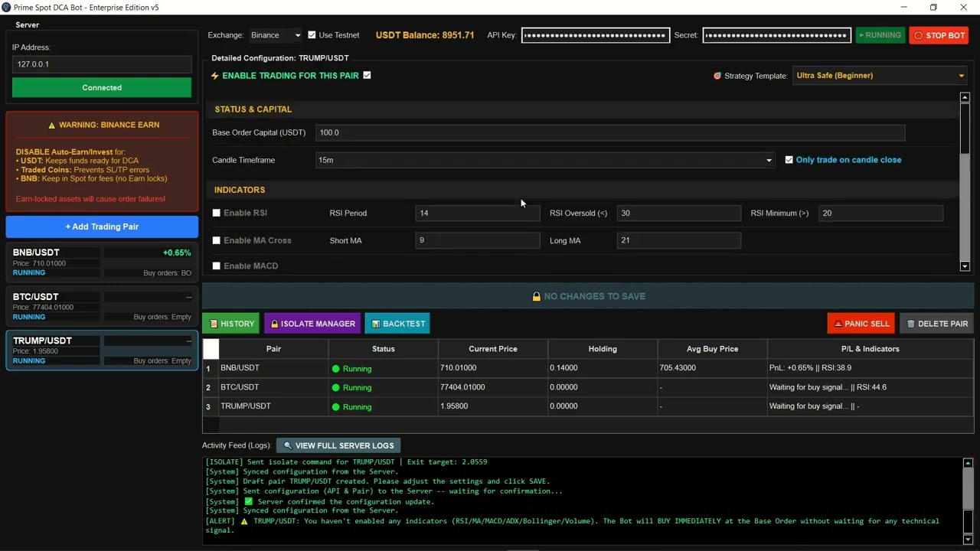The image size is (980, 551).
Task: Enable the MA Cross checkbox
Action: point(216,240)
